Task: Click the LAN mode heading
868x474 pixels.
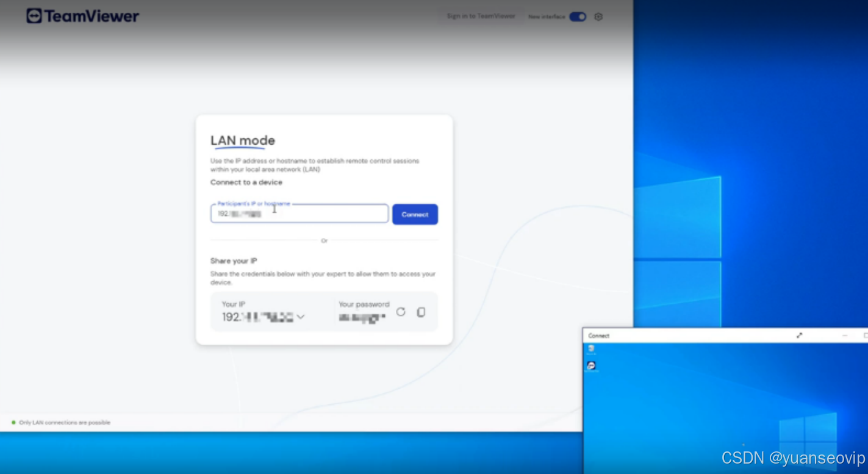Action: pyautogui.click(x=243, y=140)
